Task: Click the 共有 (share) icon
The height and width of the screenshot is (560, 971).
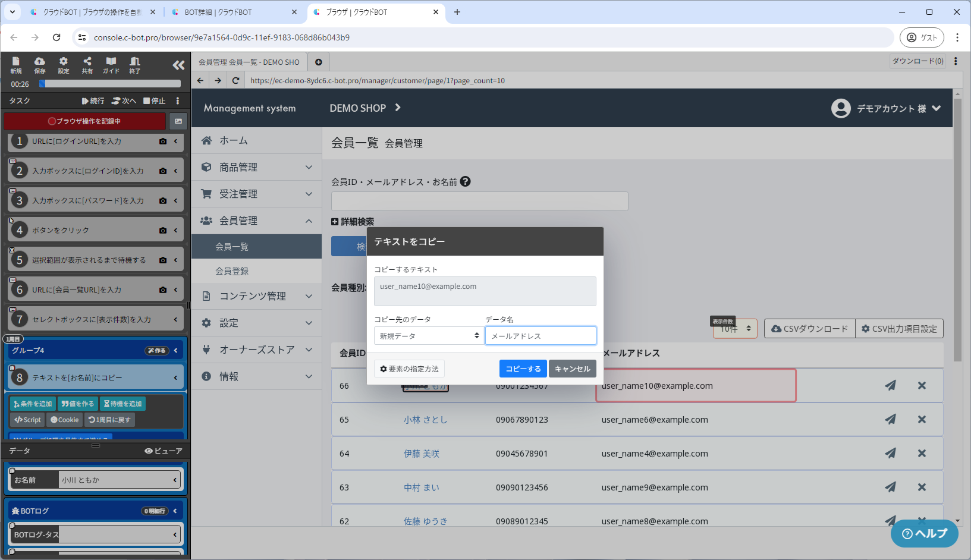Action: (x=87, y=65)
